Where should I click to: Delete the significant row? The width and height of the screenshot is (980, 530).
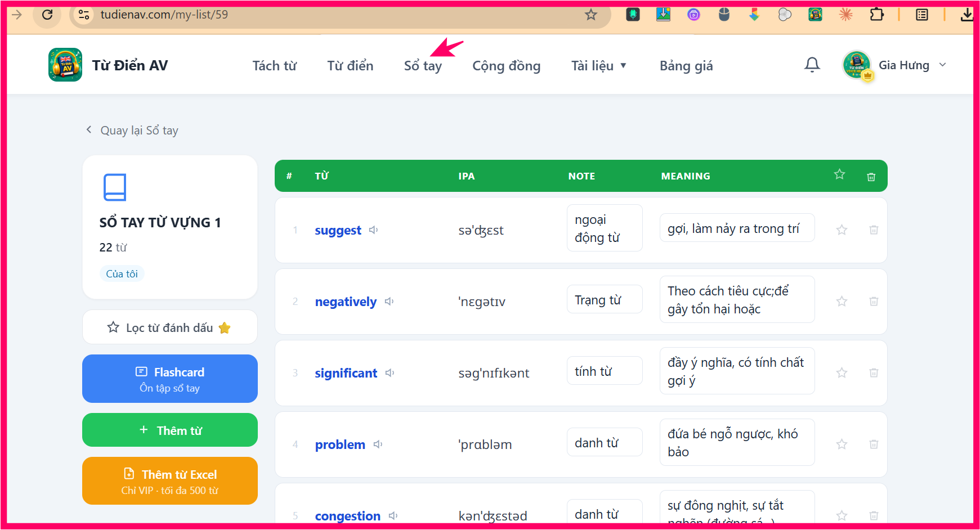tap(874, 372)
